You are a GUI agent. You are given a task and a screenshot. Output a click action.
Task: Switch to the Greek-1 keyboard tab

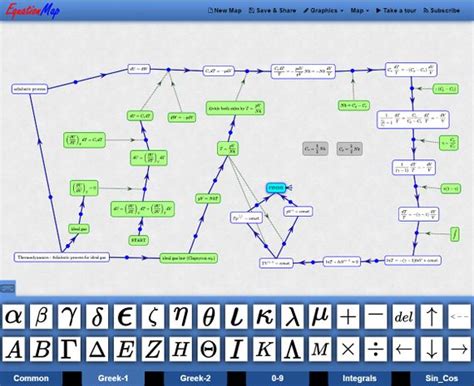pyautogui.click(x=113, y=378)
